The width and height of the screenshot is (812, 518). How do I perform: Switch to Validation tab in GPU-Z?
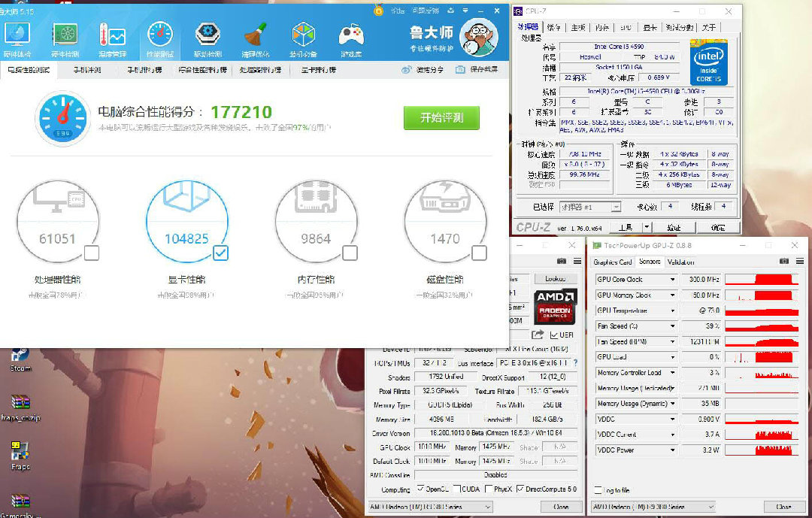681,262
